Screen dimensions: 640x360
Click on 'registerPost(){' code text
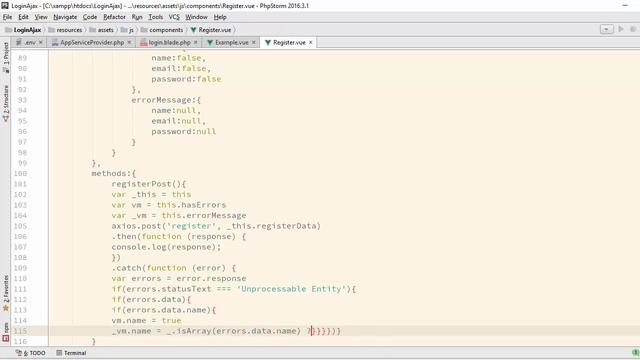149,184
